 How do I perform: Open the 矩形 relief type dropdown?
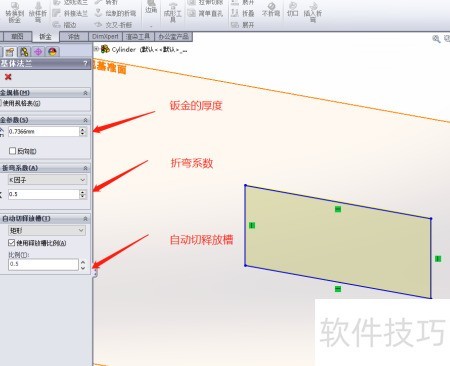pyautogui.click(x=46, y=230)
